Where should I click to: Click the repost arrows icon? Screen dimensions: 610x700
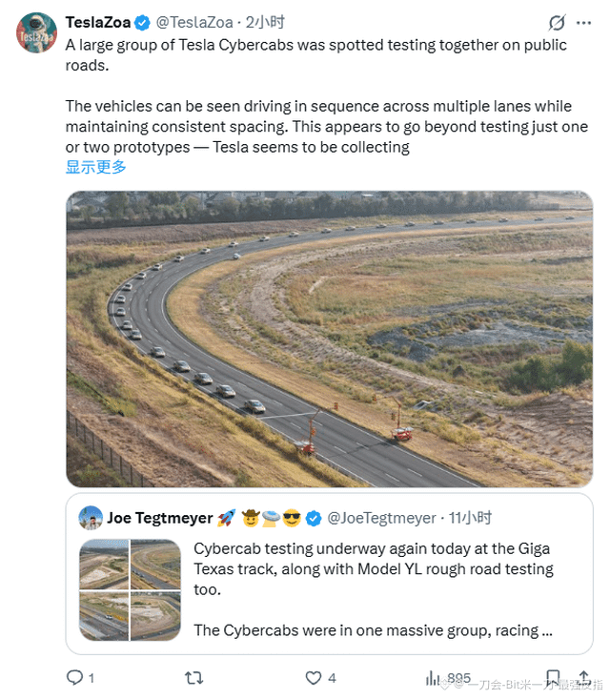click(194, 678)
